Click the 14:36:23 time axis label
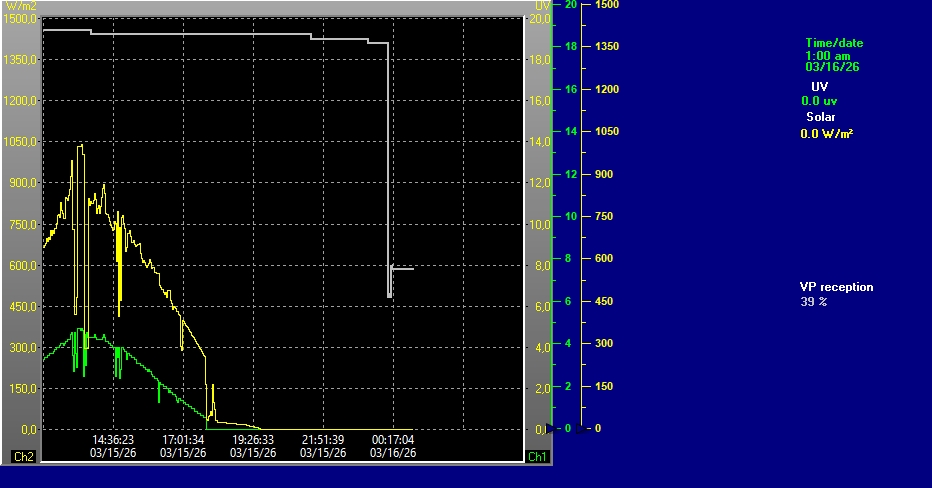The image size is (932, 488). pos(113,439)
